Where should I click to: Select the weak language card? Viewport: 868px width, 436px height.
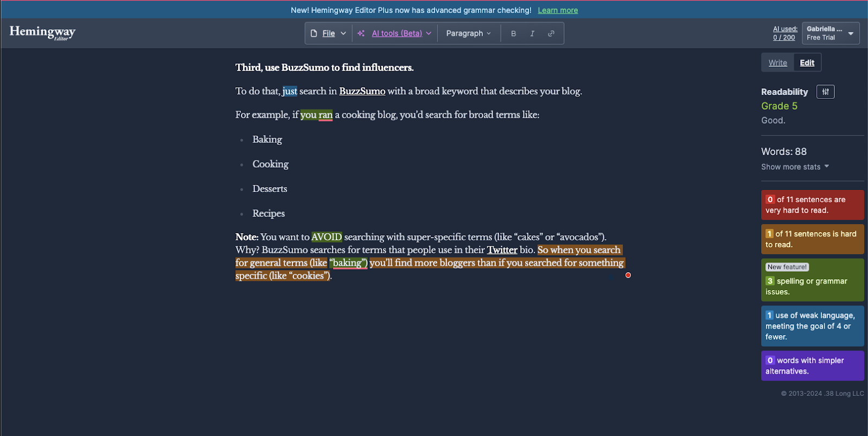(x=812, y=326)
